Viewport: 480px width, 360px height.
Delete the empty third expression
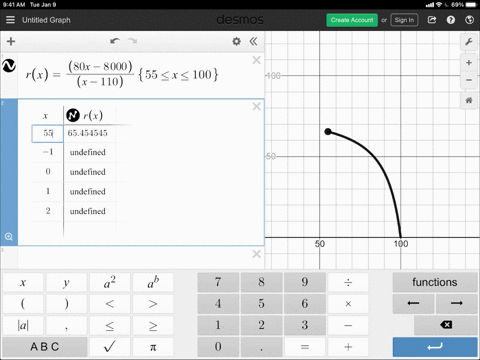256,254
